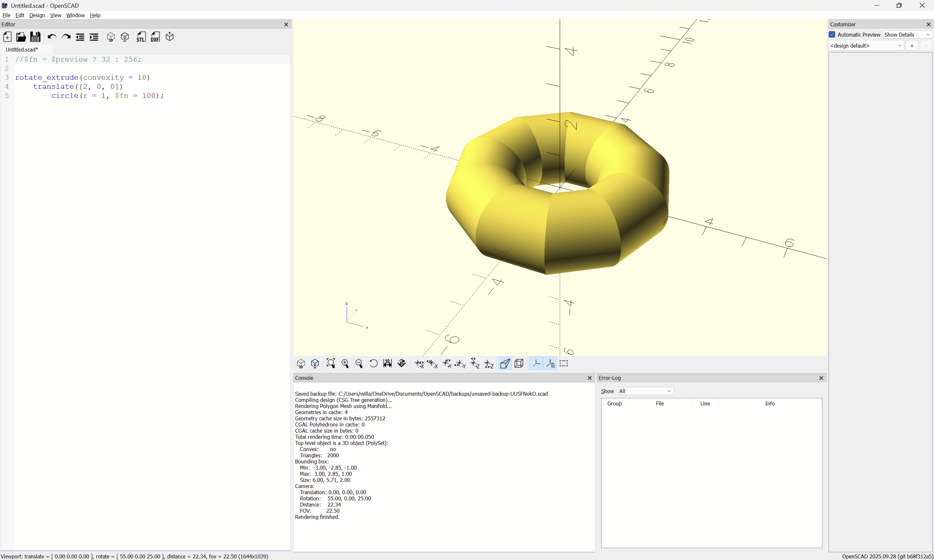Click the Save file icon in editor toolbar

point(35,37)
